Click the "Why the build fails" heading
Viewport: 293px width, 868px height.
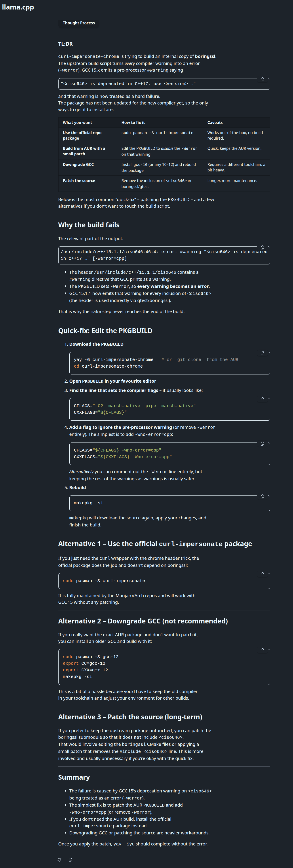click(89, 225)
